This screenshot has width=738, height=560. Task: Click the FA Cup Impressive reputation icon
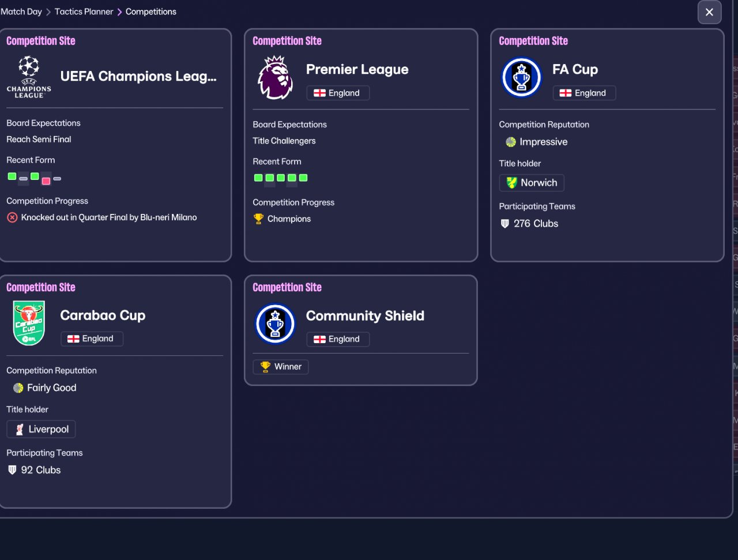tap(511, 142)
